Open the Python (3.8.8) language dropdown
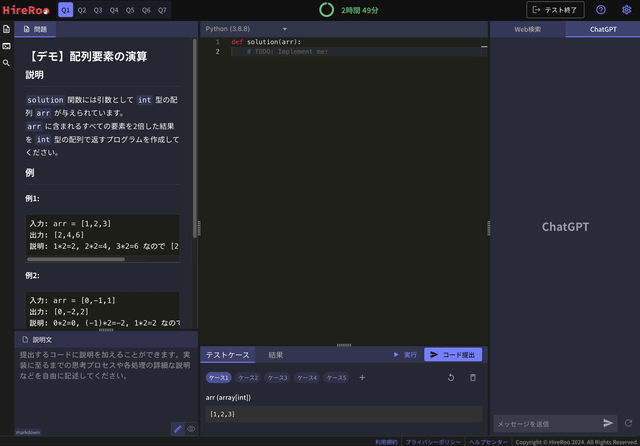Viewport: 640px width, 446px height. pos(246,30)
